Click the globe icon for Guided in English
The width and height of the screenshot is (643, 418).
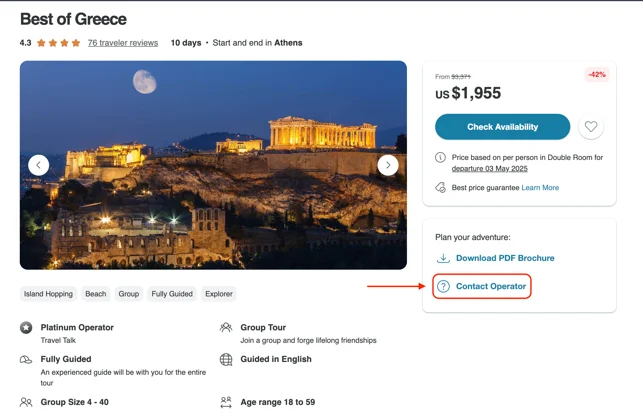[x=226, y=359]
